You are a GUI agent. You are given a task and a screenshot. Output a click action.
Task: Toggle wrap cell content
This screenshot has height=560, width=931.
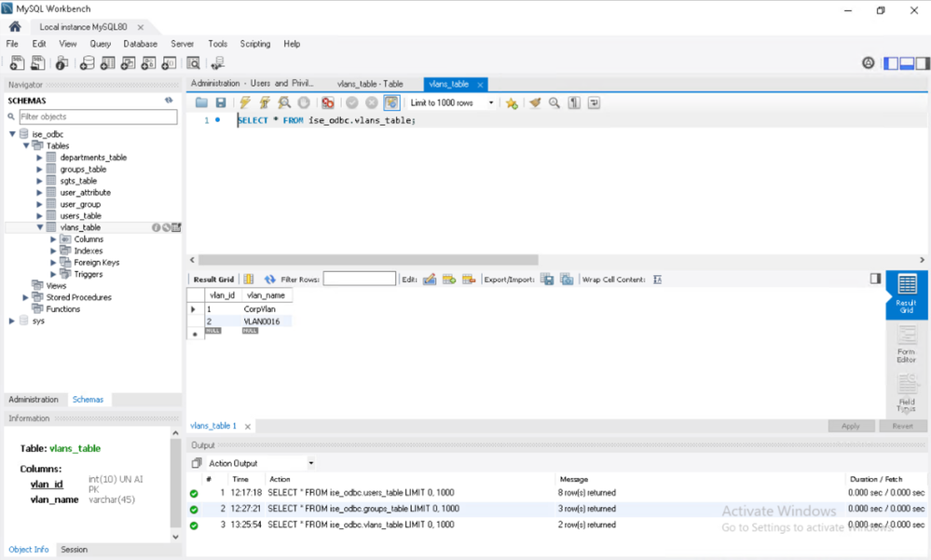[x=657, y=280]
